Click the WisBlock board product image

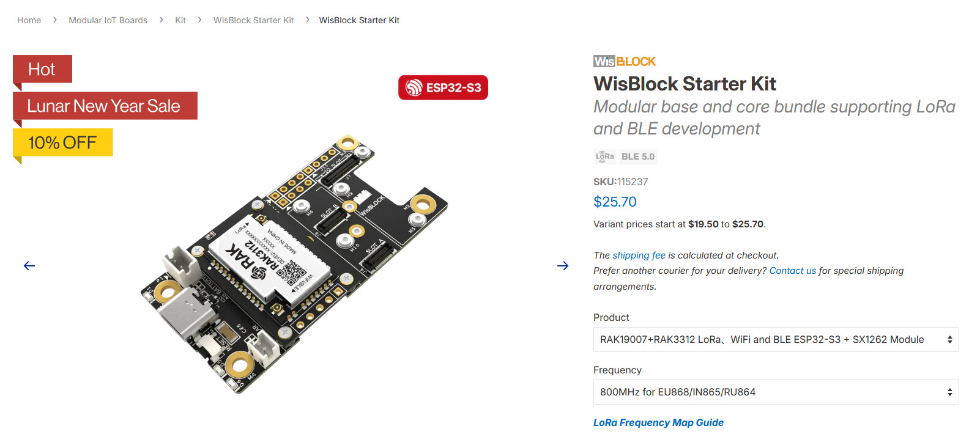(294, 263)
